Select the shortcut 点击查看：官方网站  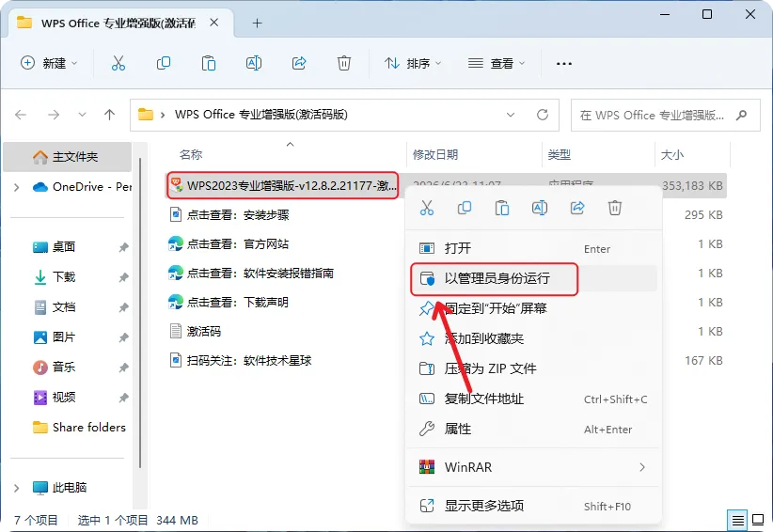pyautogui.click(x=229, y=243)
